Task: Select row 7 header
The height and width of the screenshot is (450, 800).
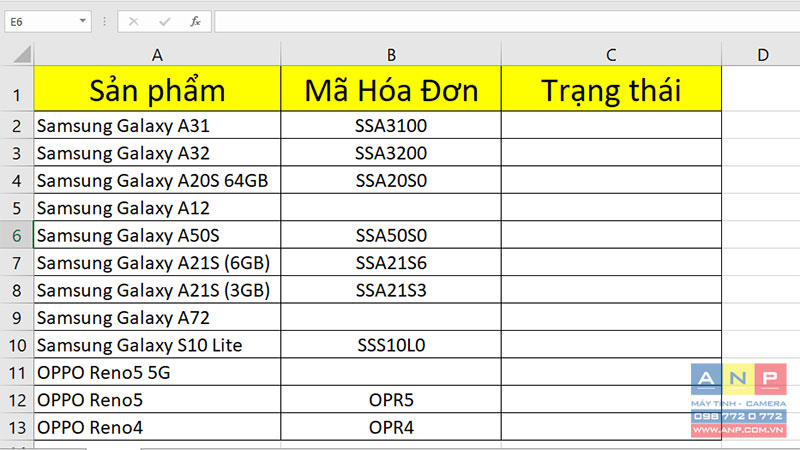Action: [x=17, y=263]
